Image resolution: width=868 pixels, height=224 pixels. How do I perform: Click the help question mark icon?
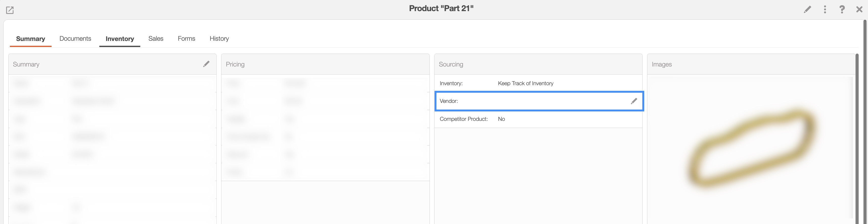842,9
